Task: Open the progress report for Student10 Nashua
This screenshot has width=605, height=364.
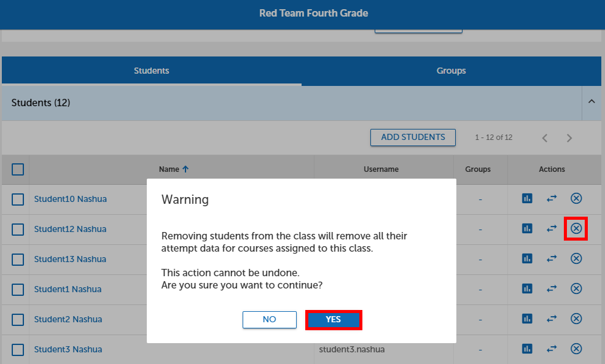Action: [x=526, y=198]
